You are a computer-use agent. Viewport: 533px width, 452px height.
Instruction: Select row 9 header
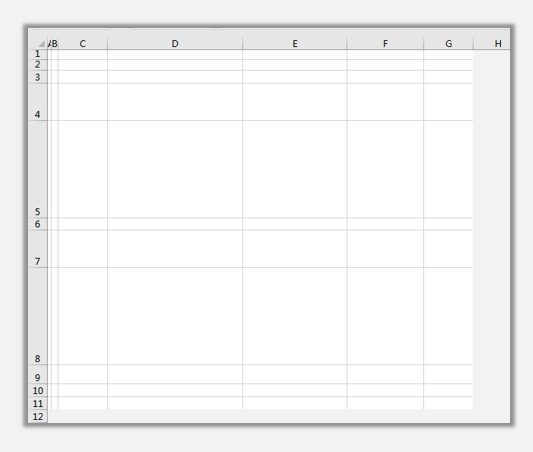37,374
